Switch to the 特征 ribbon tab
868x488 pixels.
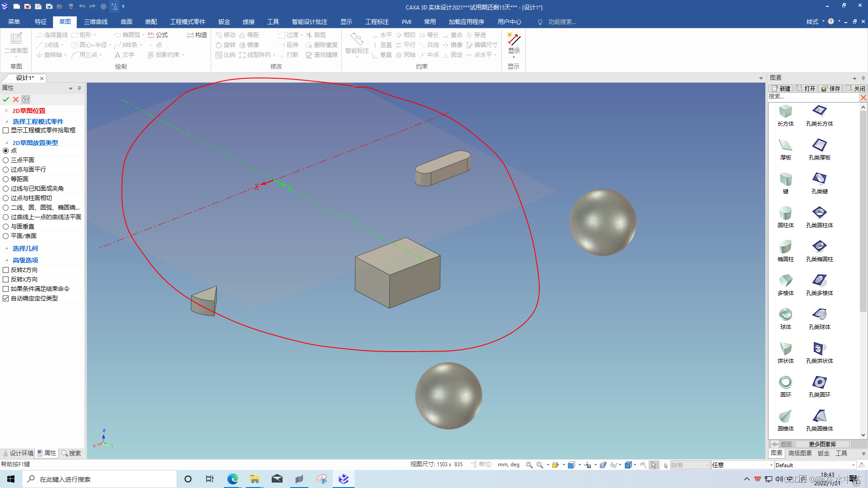40,22
